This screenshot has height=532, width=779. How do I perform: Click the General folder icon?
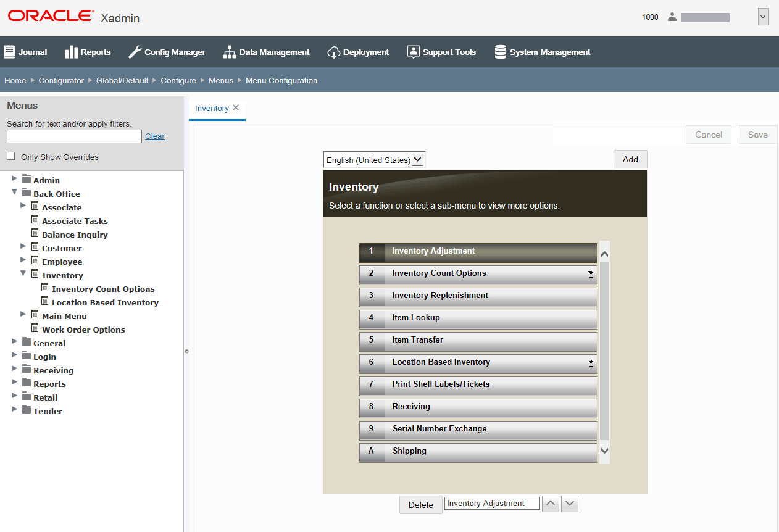coord(27,343)
